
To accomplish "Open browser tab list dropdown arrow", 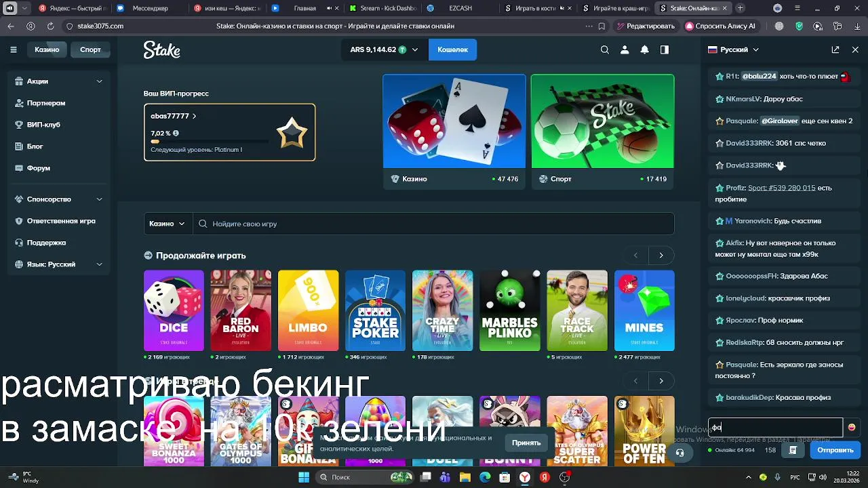I will 25,8.
